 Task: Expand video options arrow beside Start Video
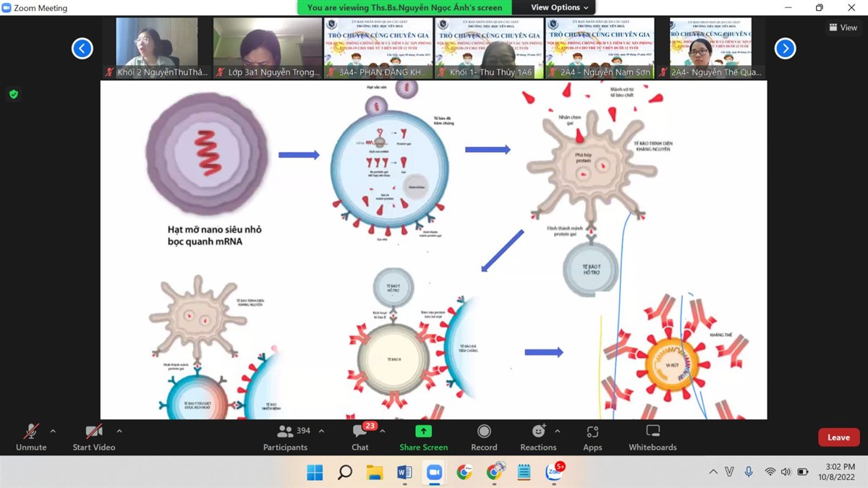pos(119,432)
